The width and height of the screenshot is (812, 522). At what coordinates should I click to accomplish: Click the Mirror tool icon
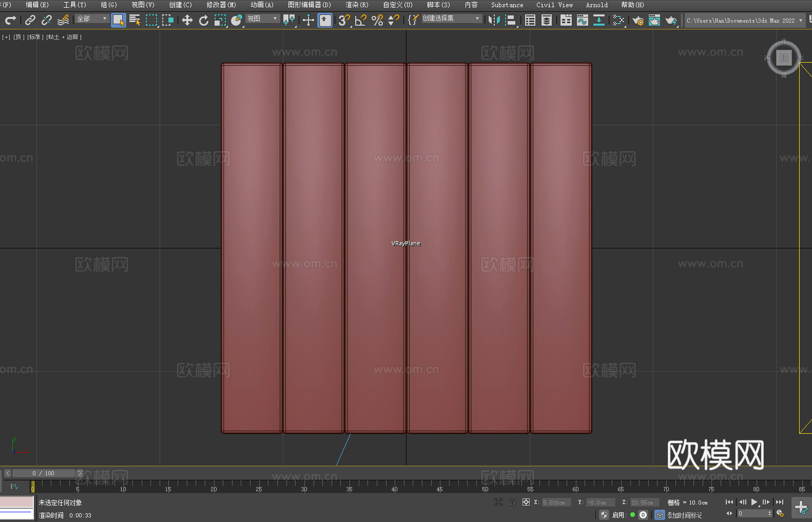(494, 20)
